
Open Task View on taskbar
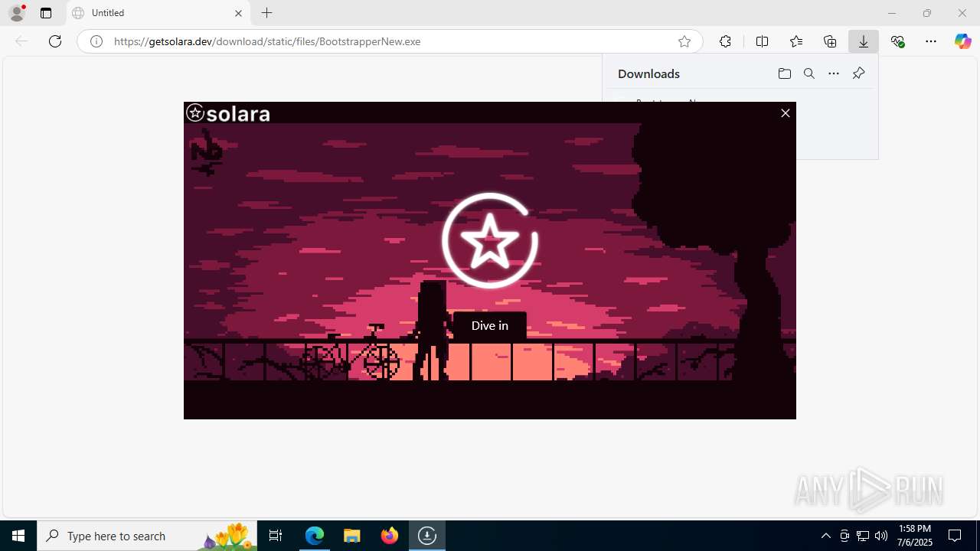point(276,536)
